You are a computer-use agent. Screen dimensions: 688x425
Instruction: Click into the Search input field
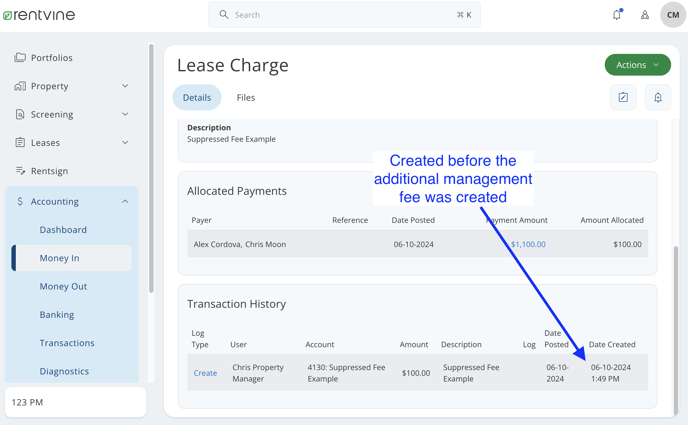pos(344,15)
